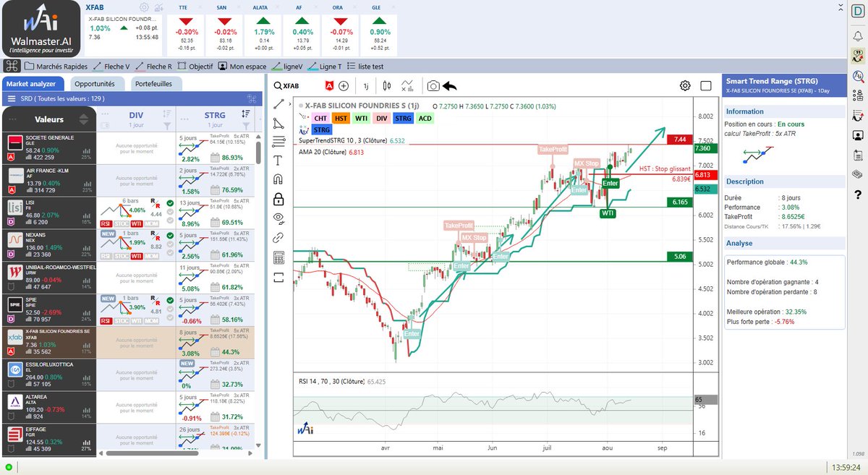The height and width of the screenshot is (475, 868).
Task: Select the Fleche V drawing shortcut
Action: [x=111, y=66]
